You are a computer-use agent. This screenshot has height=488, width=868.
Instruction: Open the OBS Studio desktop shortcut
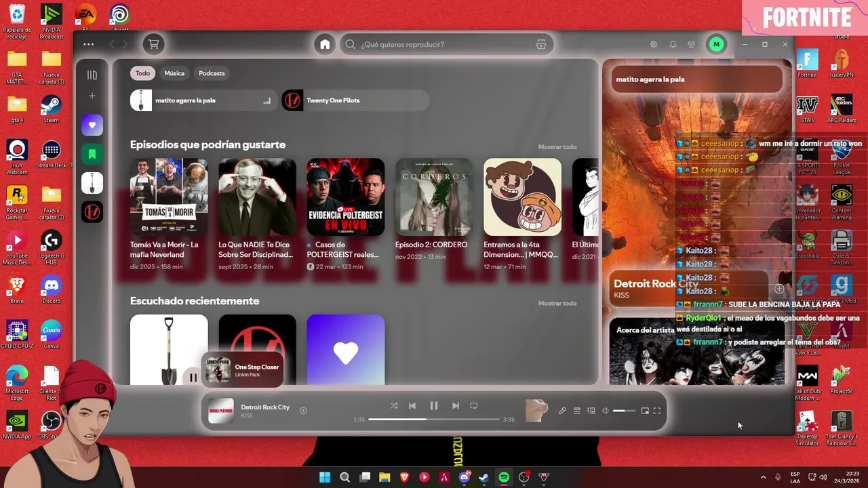(x=50, y=426)
